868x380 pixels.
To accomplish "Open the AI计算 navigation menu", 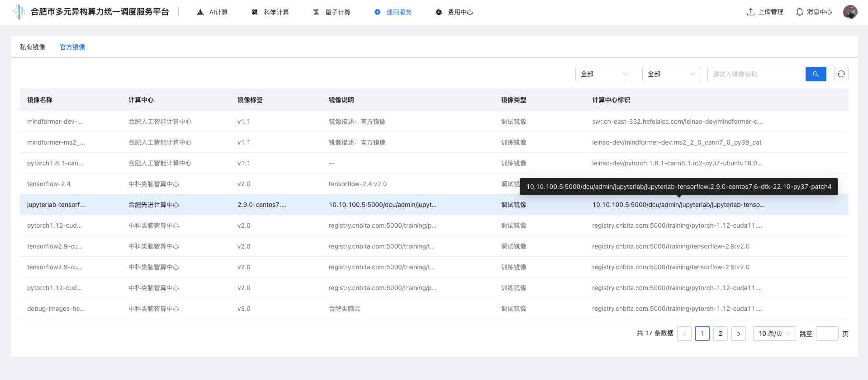I will pyautogui.click(x=213, y=12).
